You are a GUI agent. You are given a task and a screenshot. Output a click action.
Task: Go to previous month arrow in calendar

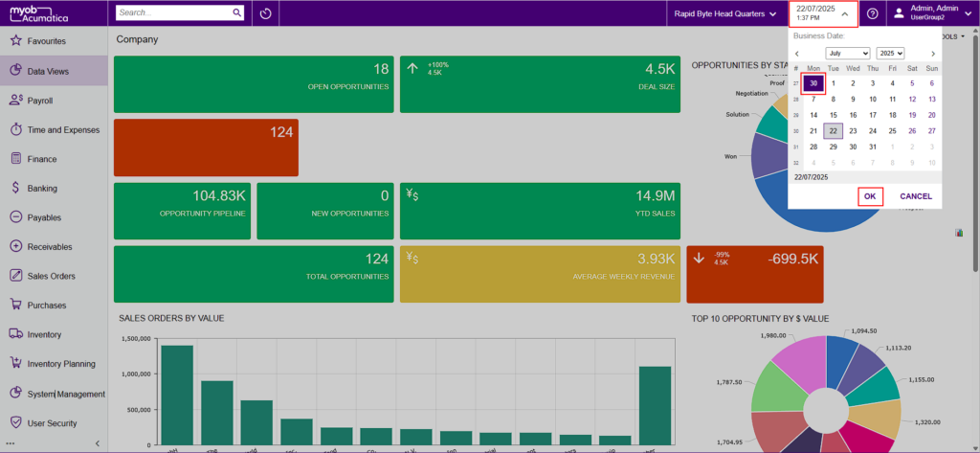[x=797, y=54]
